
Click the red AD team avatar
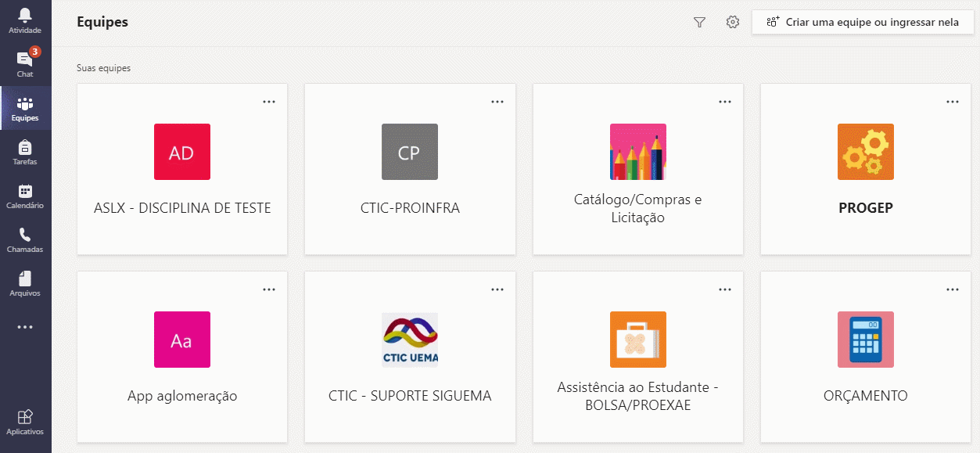[x=182, y=152]
